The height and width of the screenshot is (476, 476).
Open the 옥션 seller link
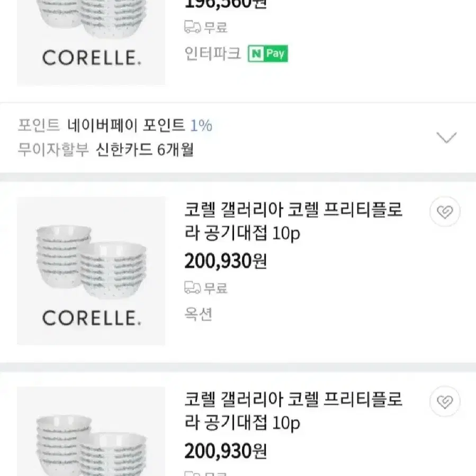198,314
